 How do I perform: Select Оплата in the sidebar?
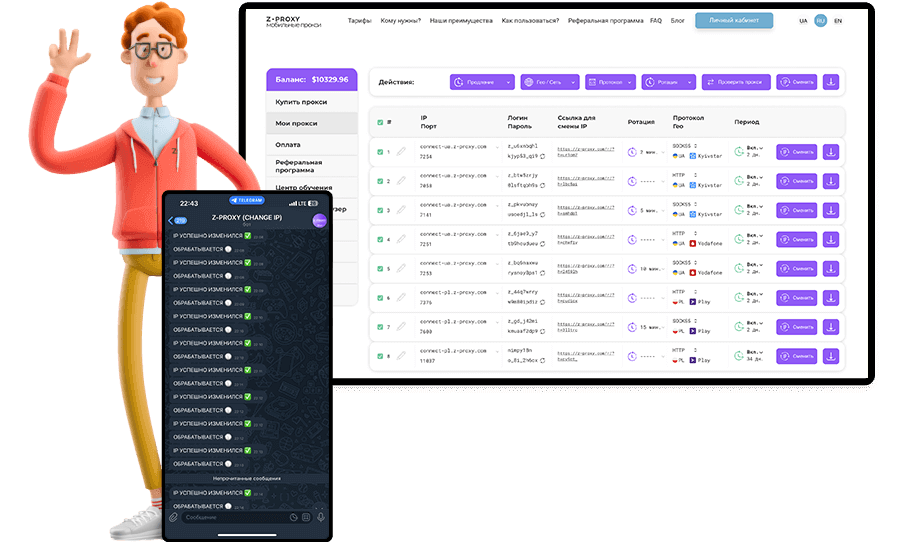point(312,145)
